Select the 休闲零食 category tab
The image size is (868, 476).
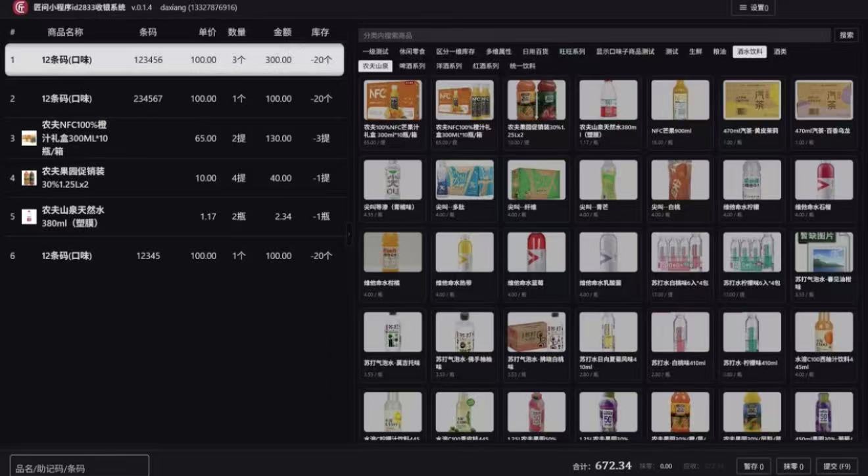[412, 52]
